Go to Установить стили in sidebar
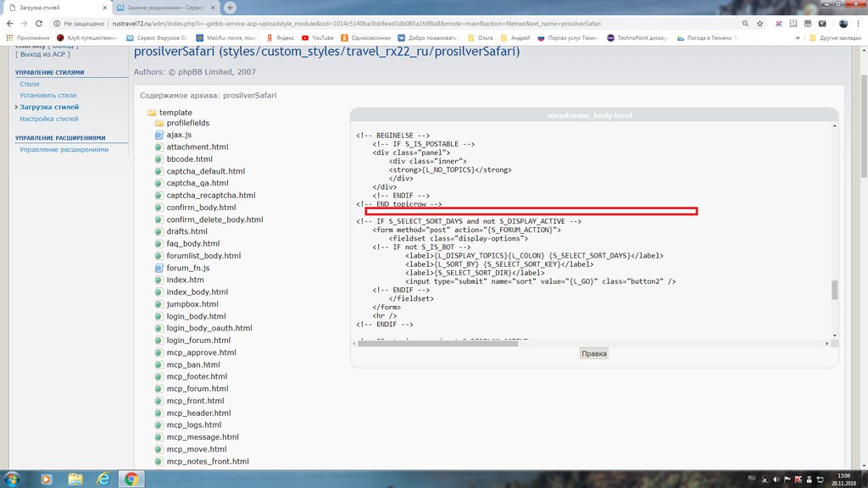Viewport: 868px width, 488px height. (47, 96)
